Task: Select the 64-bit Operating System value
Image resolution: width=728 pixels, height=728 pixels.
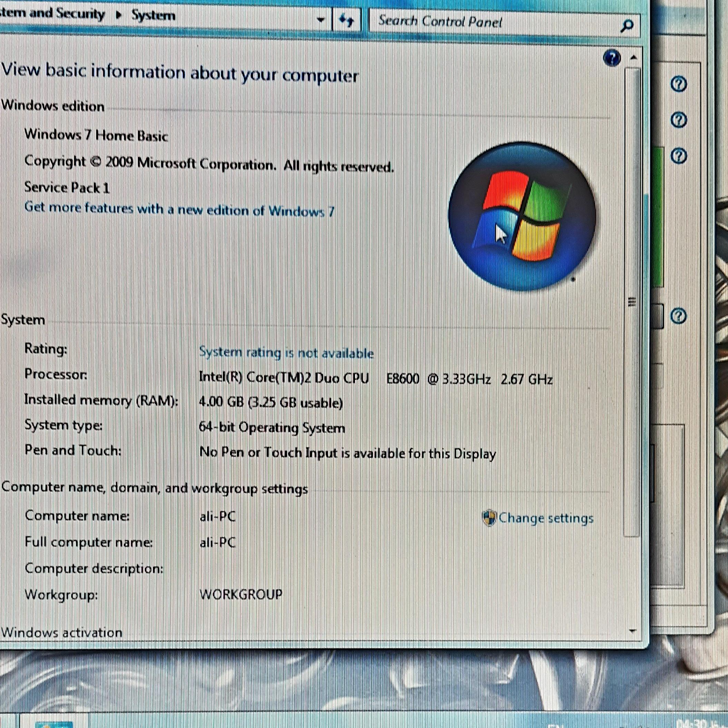Action: point(272,428)
